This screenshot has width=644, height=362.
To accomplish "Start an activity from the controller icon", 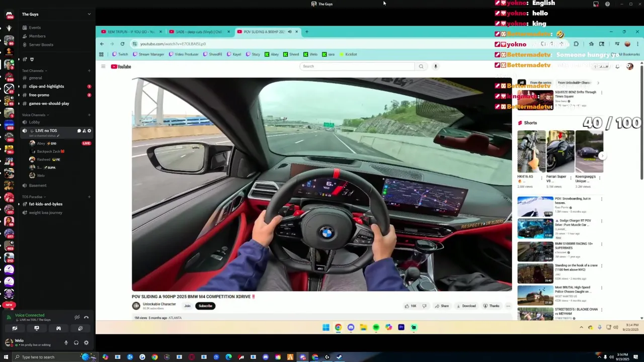I will (x=58, y=328).
